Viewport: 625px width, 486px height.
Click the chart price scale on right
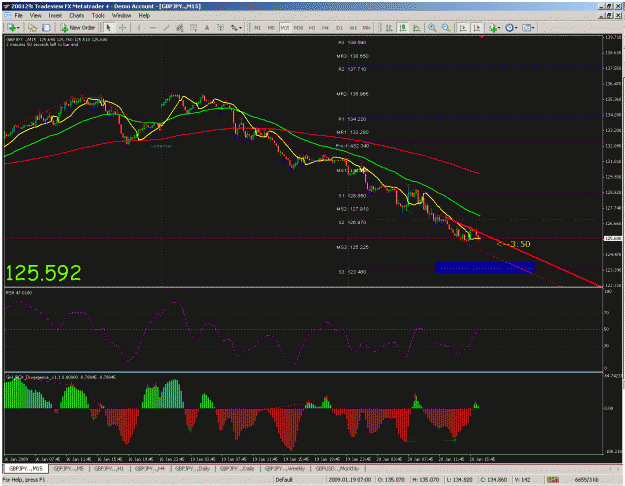pos(612,159)
